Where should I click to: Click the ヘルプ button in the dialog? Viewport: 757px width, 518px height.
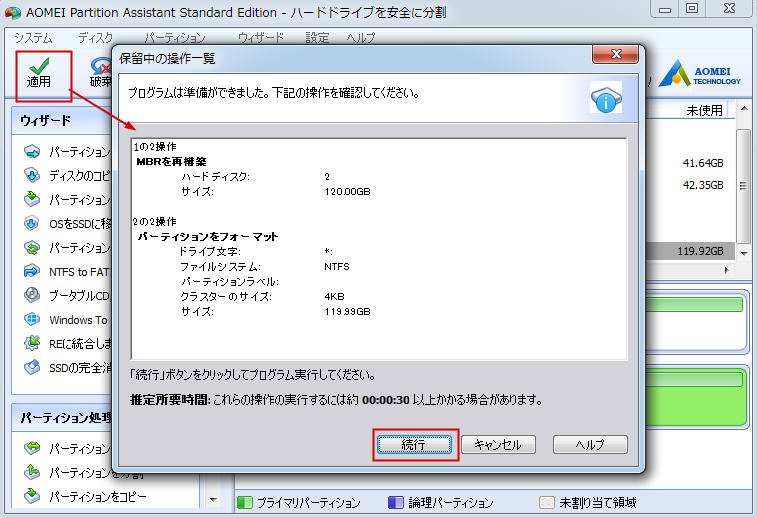pos(590,445)
